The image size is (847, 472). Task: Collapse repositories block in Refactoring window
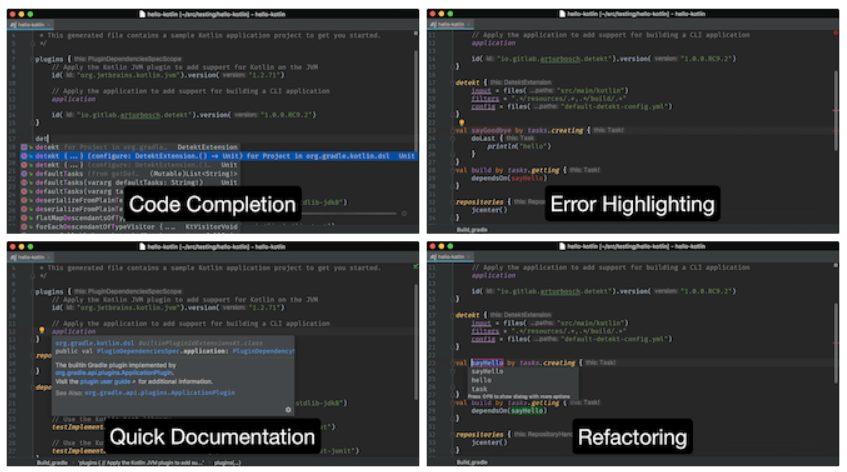453,435
